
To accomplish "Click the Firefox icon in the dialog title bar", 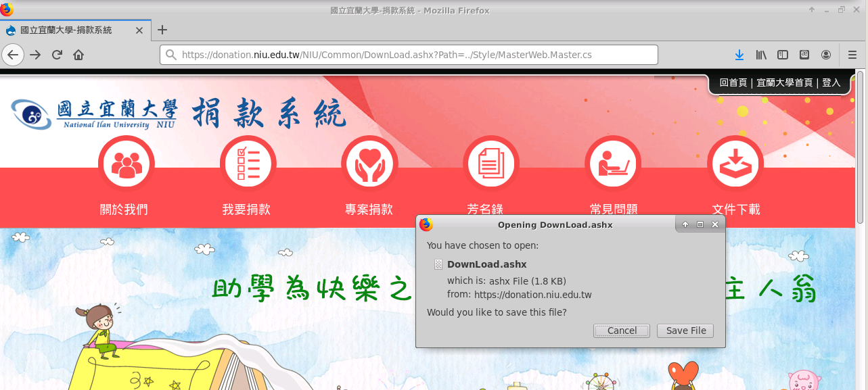I will click(x=426, y=224).
